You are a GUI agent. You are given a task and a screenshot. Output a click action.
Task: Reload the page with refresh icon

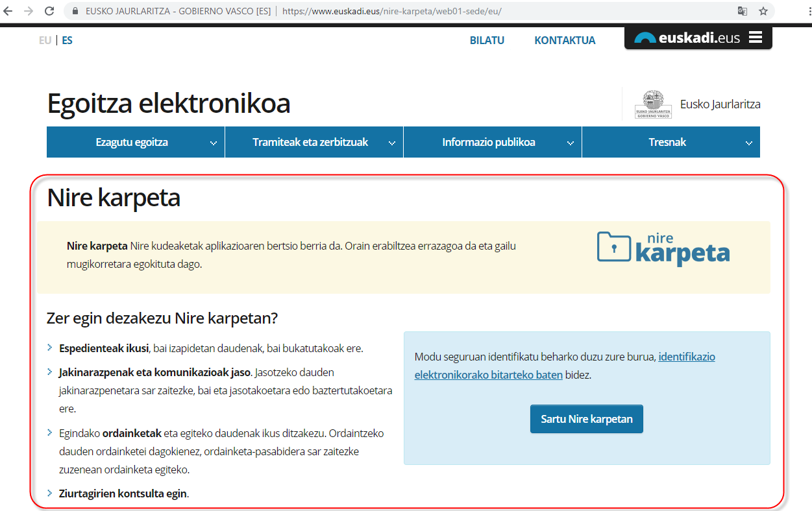pos(49,11)
